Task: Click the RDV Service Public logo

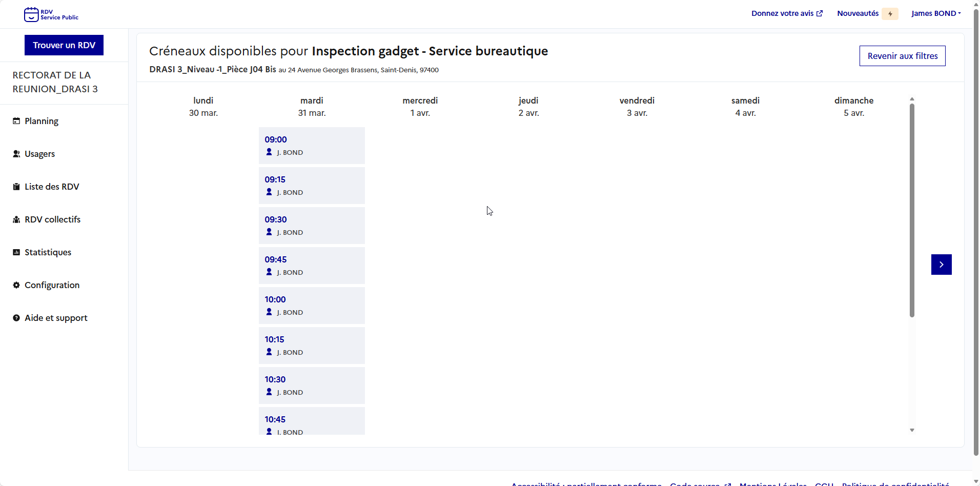Action: 51,14
